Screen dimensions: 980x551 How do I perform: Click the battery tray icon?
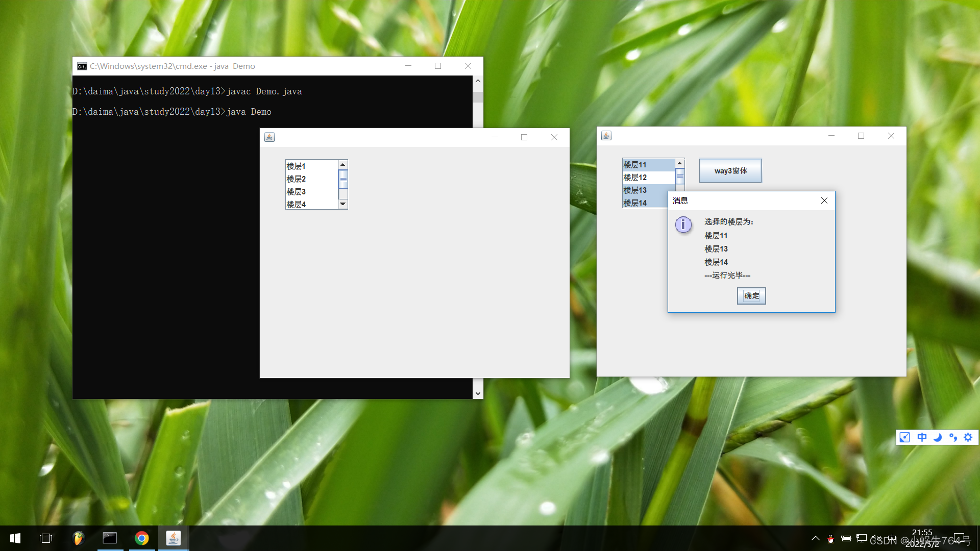coord(846,538)
